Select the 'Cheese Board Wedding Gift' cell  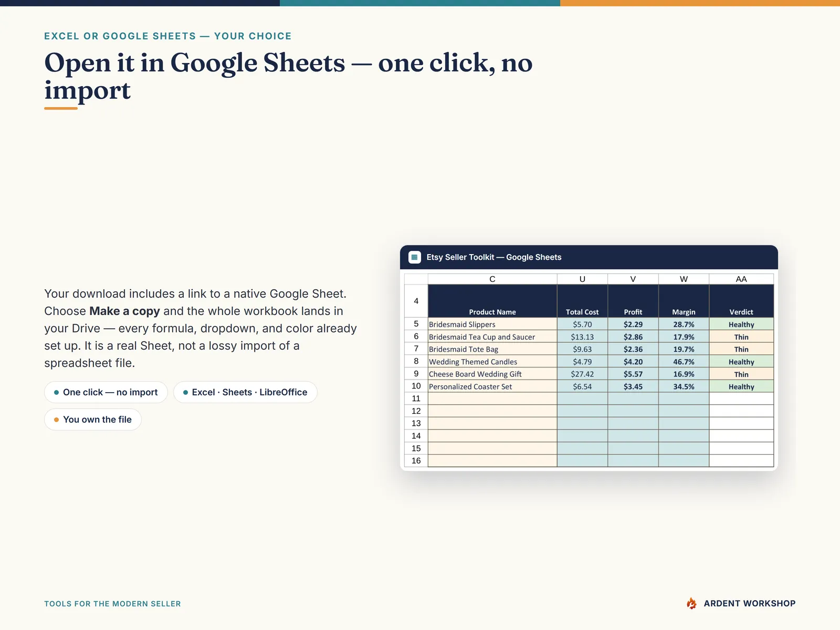[x=492, y=374]
